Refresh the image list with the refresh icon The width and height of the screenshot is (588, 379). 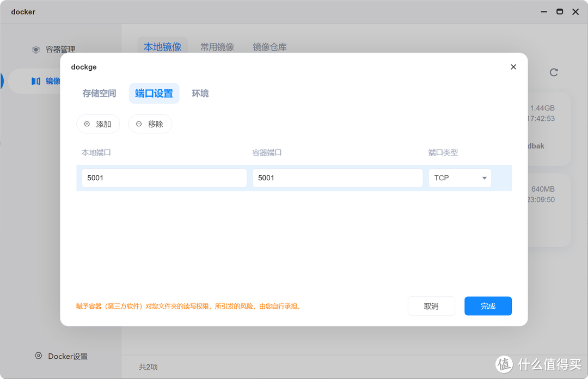553,72
